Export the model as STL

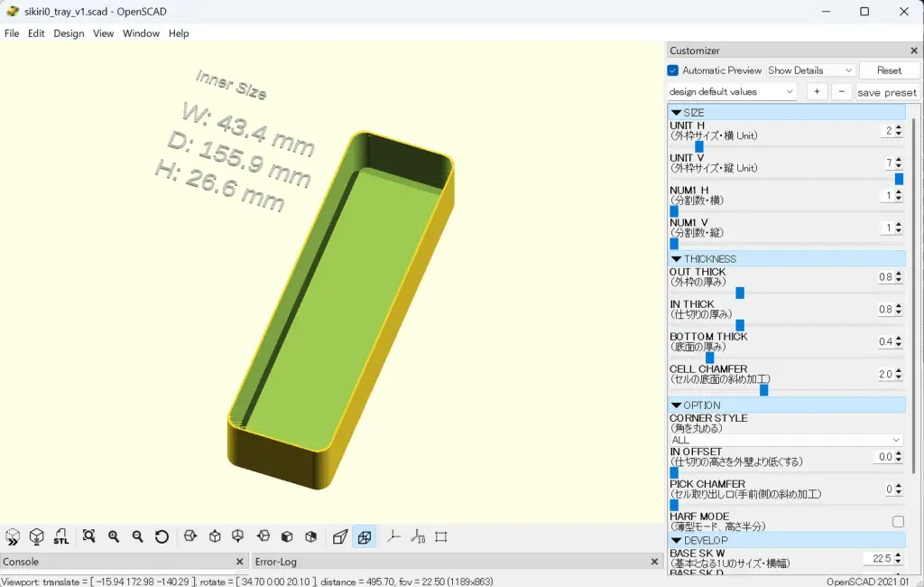click(x=60, y=536)
